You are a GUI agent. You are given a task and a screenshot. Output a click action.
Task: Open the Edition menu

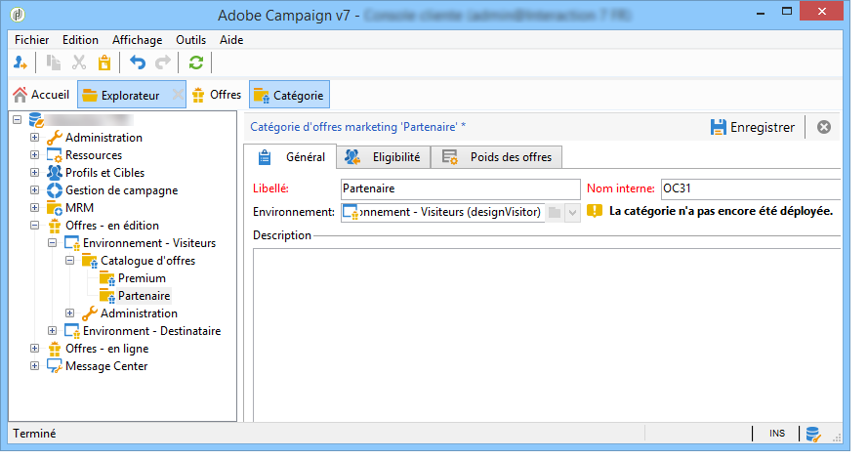(80, 40)
